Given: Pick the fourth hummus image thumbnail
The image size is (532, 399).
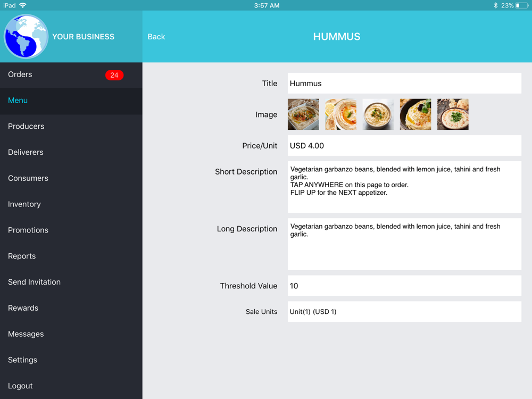Looking at the screenshot, I should (415, 114).
